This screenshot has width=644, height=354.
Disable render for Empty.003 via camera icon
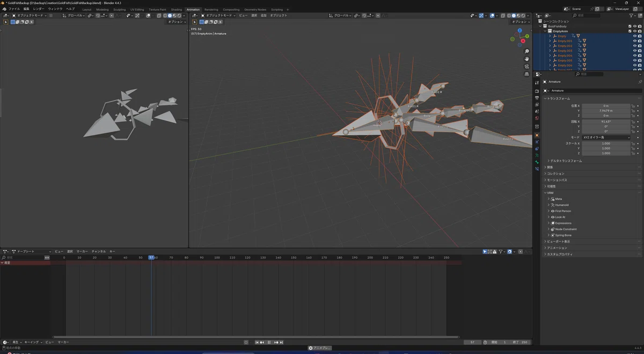tap(640, 50)
